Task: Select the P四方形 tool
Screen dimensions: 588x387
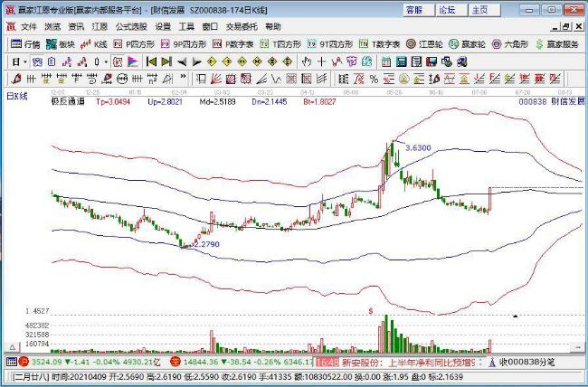Action: pyautogui.click(x=134, y=43)
